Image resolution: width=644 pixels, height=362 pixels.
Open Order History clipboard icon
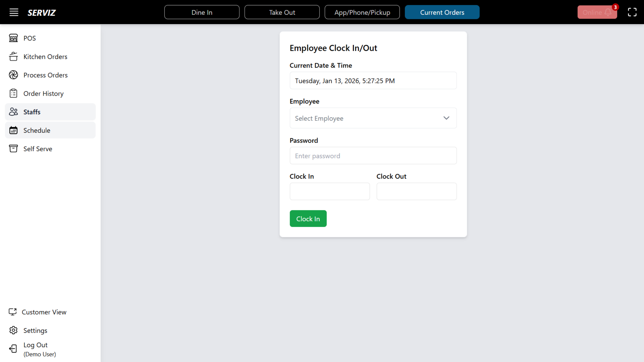pos(13,94)
